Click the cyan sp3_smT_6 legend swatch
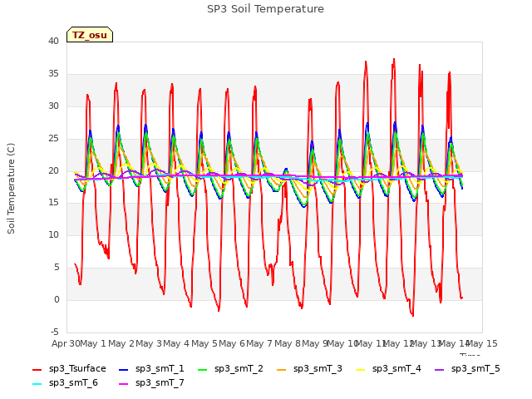Image resolution: width=532 pixels, height=399 pixels. [37, 384]
